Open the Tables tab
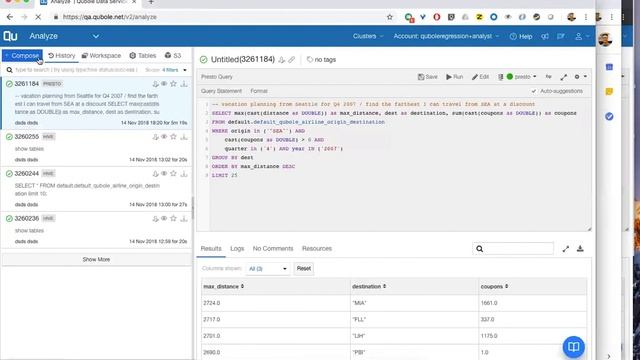Screen dimensions: 640x360 (143, 56)
